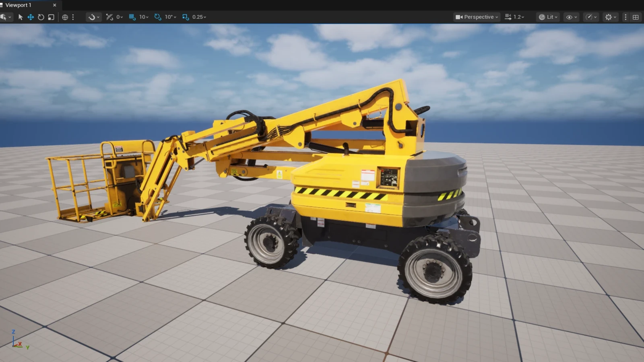Viewport: 644px width, 362px height.
Task: Open the viewport layout grid button
Action: pos(636,17)
